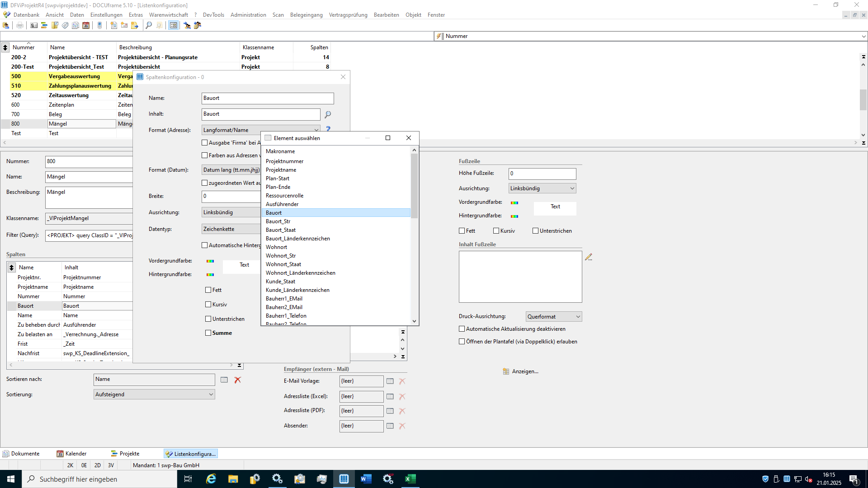
Task: Open table picker for E-Mail Vorlage
Action: 390,381
